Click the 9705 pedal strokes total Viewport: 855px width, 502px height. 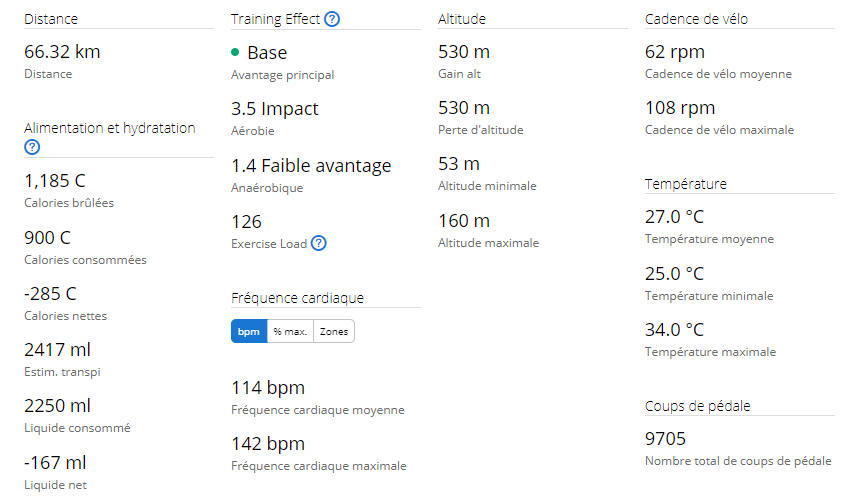[x=665, y=438]
